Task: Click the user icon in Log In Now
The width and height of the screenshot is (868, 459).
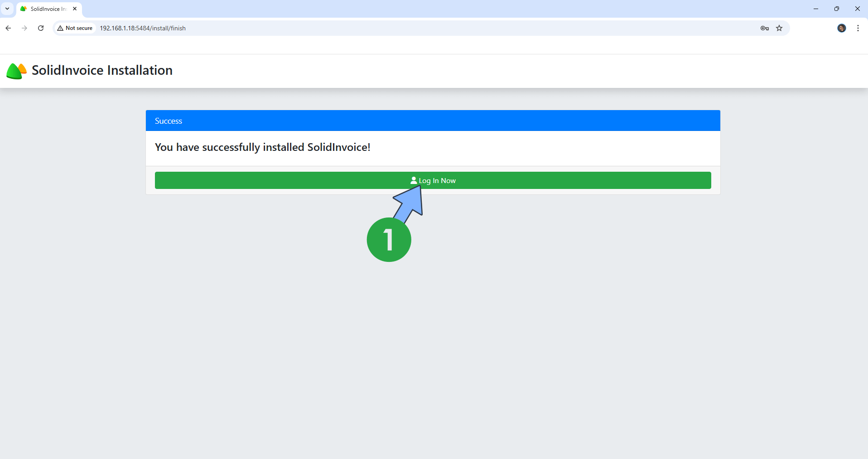Action: click(414, 180)
